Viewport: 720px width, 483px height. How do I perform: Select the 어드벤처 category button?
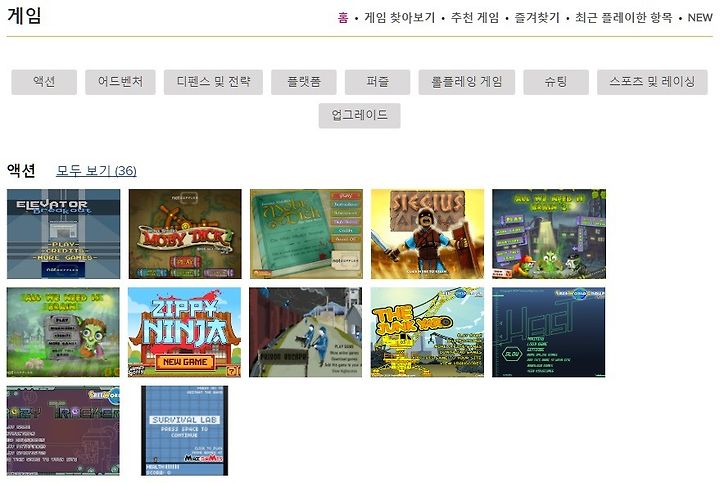pos(120,82)
